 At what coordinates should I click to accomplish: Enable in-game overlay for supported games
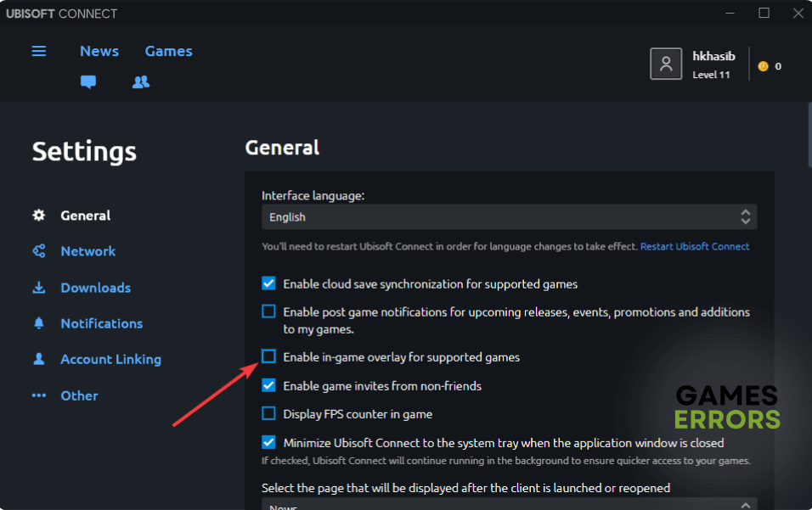tap(268, 357)
